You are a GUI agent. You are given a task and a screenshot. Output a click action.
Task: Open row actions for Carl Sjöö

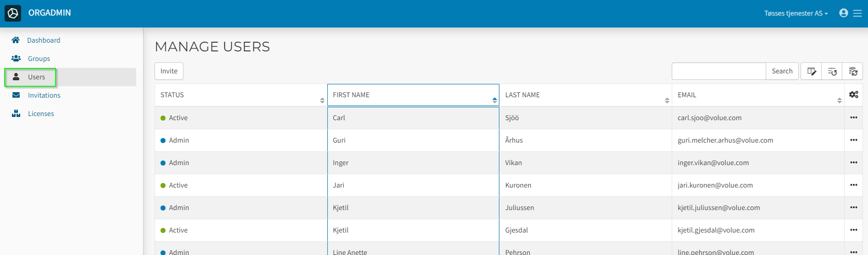point(853,118)
